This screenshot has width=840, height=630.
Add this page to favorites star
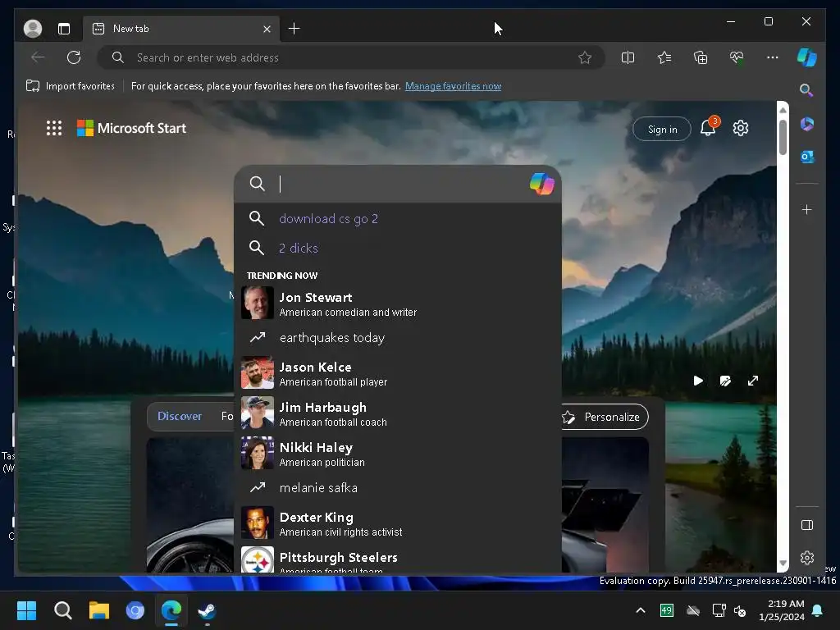tap(584, 57)
